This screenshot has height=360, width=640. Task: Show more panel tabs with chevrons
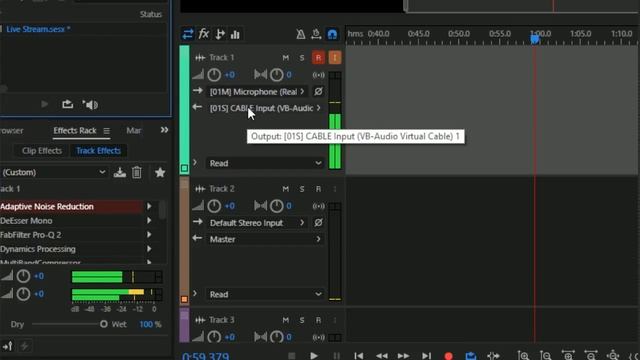pyautogui.click(x=164, y=130)
